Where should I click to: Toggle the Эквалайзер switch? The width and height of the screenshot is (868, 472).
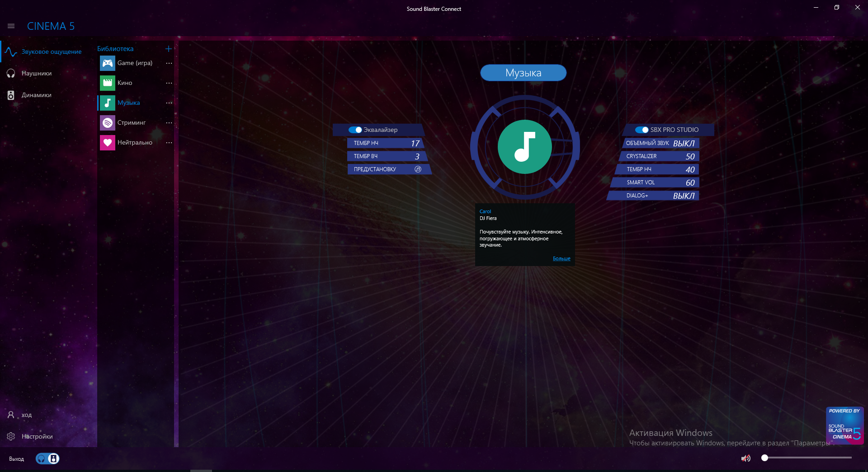(355, 130)
